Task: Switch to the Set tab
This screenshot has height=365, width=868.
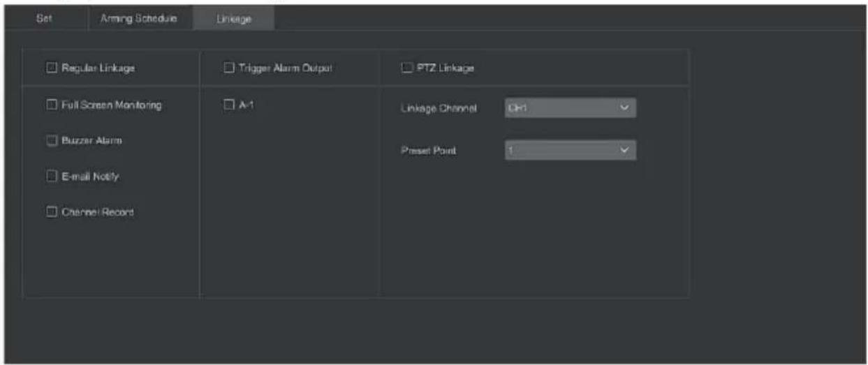Action: pyautogui.click(x=45, y=19)
